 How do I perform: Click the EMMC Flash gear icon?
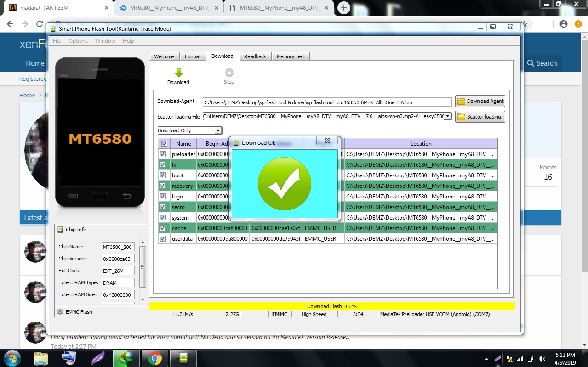point(60,312)
